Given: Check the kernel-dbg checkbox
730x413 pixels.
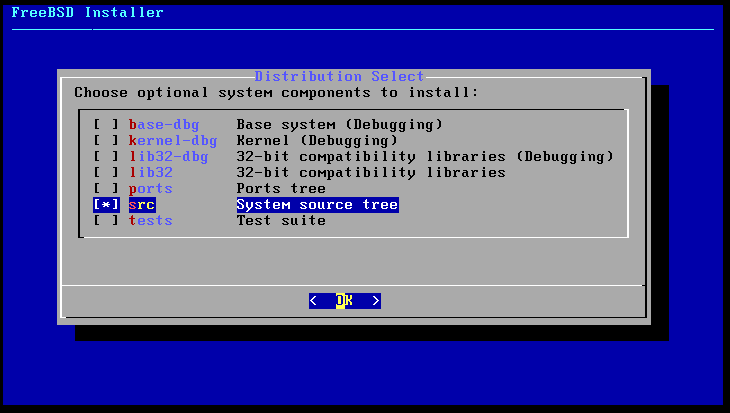Looking at the screenshot, I should pyautogui.click(x=106, y=141).
